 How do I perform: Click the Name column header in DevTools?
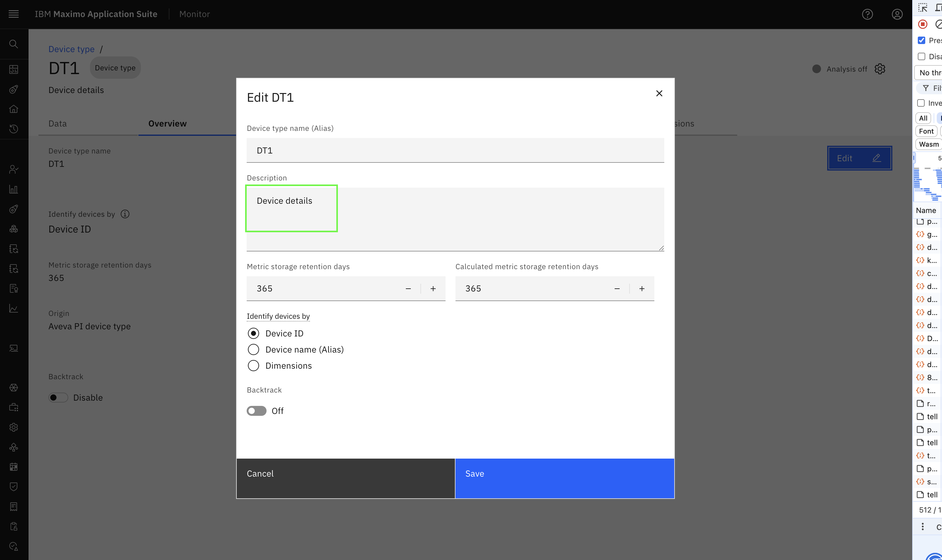click(926, 210)
